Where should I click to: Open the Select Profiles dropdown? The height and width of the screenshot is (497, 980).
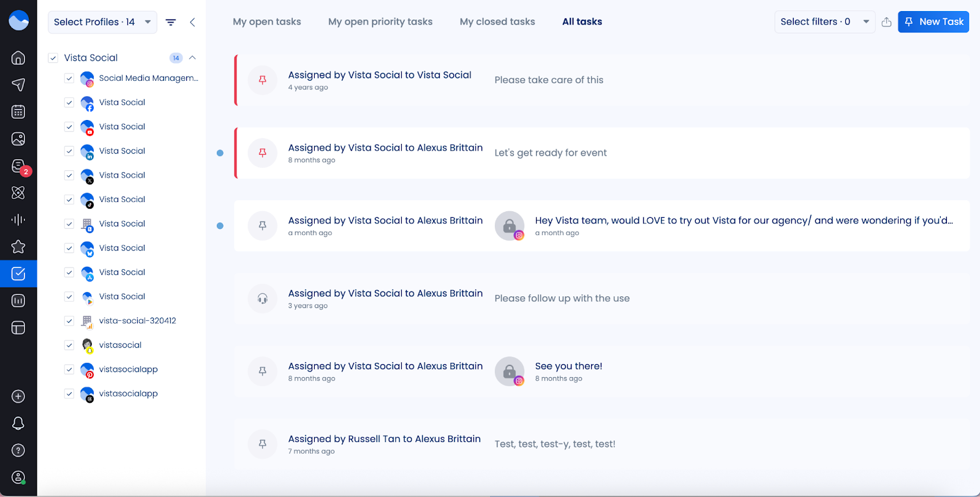click(102, 22)
